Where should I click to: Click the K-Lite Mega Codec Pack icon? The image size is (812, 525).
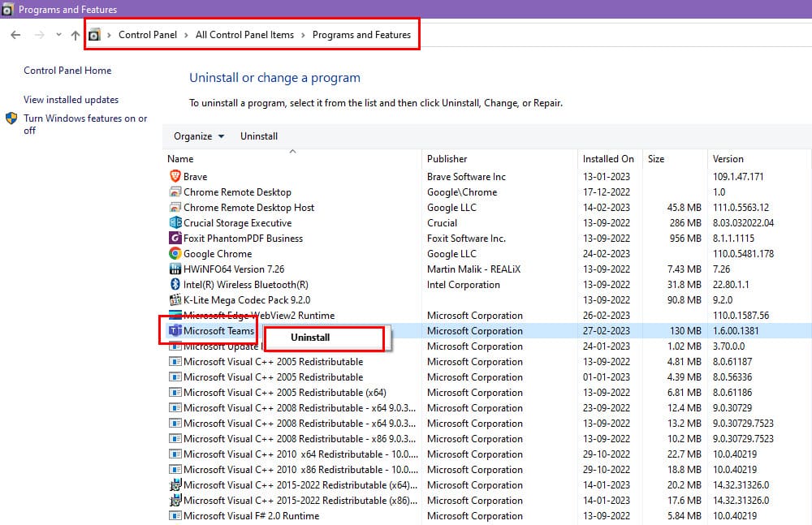(175, 300)
